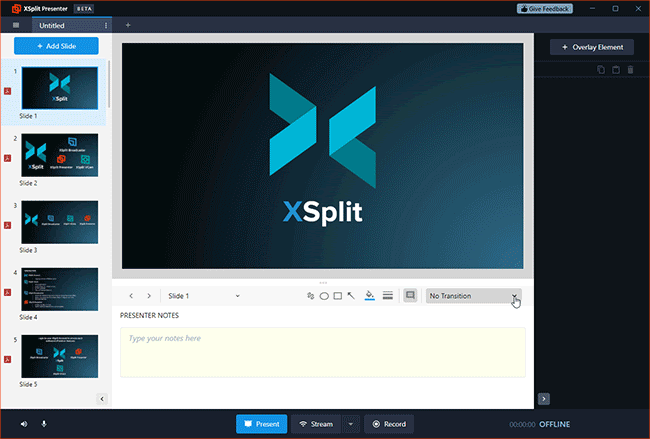The width and height of the screenshot is (650, 439).
Task: Click the XSplit Presenter logo
Action: (16, 9)
